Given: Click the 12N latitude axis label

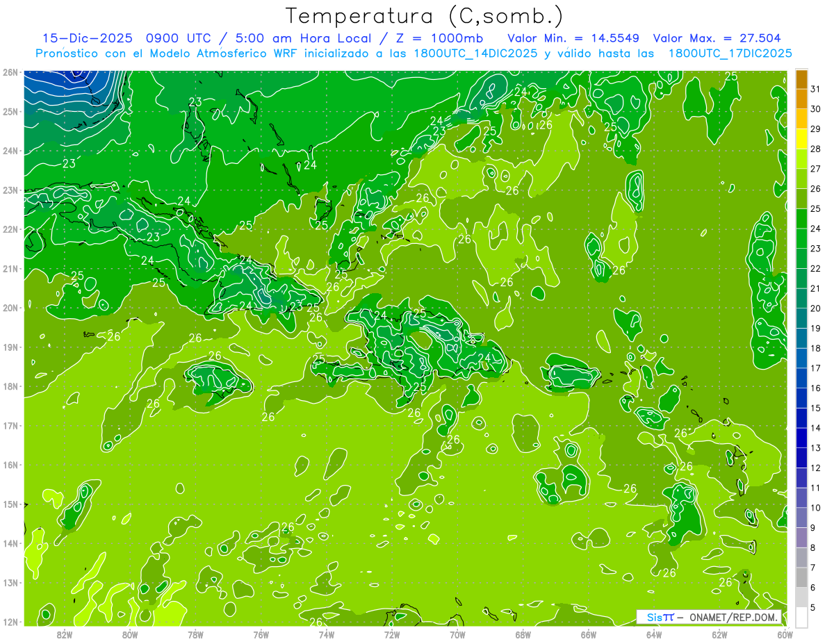Looking at the screenshot, I should (10, 622).
